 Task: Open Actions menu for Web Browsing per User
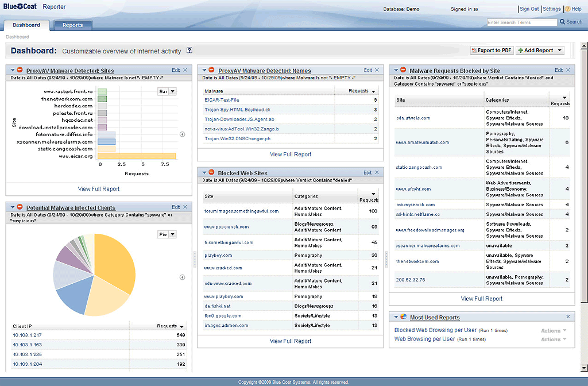pyautogui.click(x=554, y=339)
